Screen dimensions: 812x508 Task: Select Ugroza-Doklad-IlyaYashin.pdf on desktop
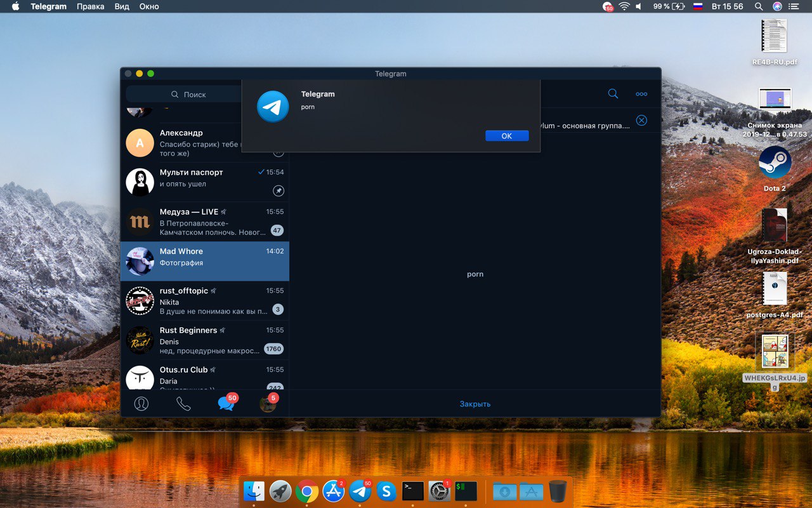tap(775, 236)
